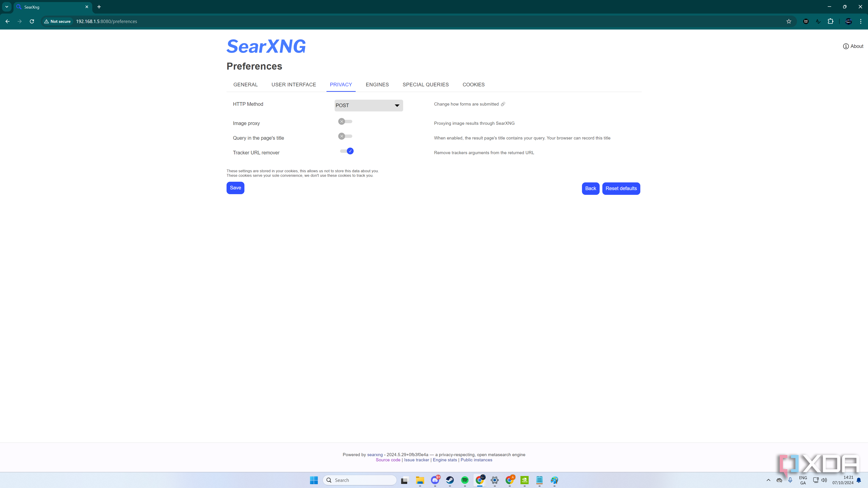Viewport: 868px width, 488px height.
Task: Click the link icon beside 'Change how forms are submitted'
Action: click(x=503, y=104)
